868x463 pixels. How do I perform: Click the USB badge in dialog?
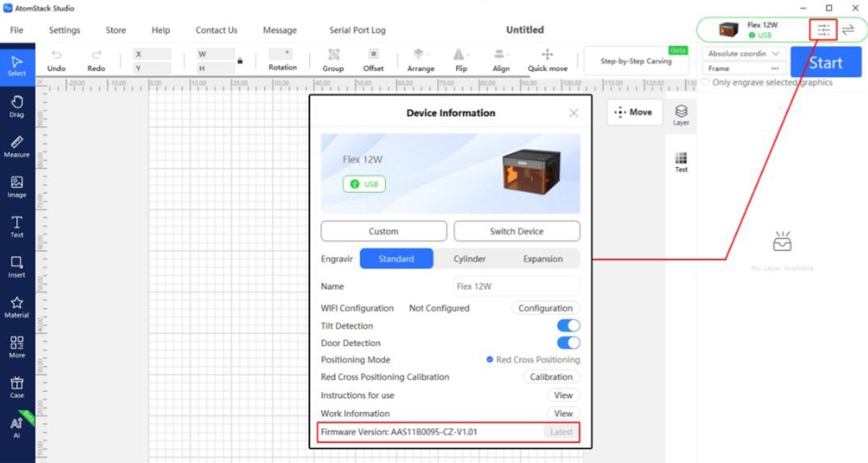(364, 184)
